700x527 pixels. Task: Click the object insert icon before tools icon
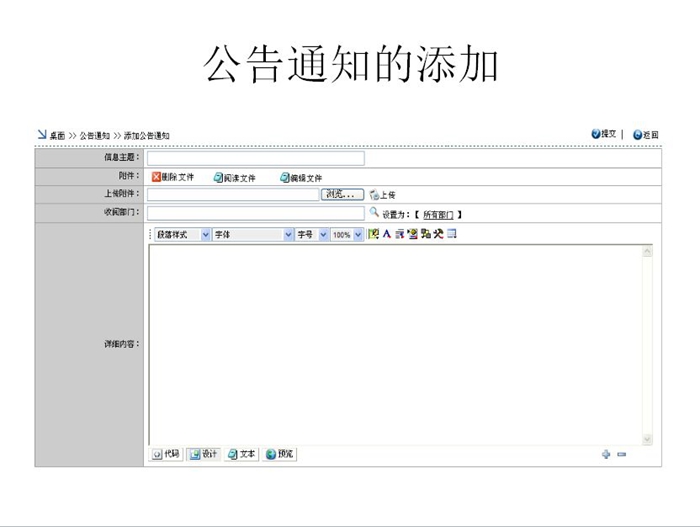click(x=425, y=234)
